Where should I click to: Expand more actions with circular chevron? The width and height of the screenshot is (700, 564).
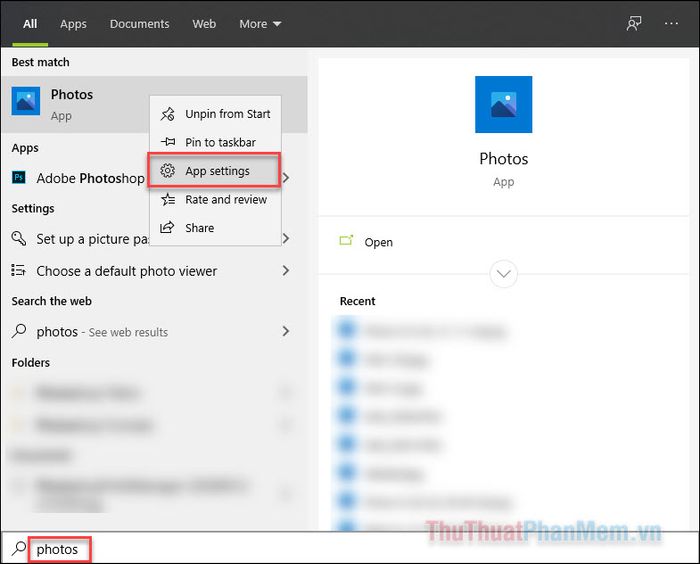point(504,274)
